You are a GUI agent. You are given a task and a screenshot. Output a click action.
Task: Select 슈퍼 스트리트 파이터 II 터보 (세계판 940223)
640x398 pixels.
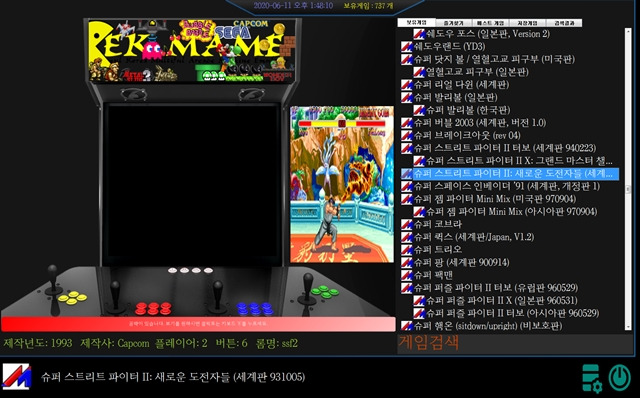click(505, 148)
